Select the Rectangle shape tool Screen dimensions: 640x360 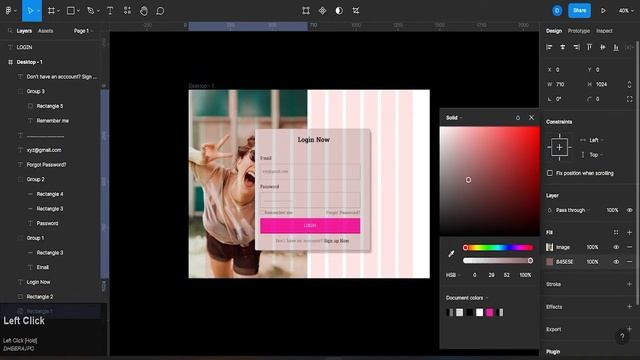(71, 11)
